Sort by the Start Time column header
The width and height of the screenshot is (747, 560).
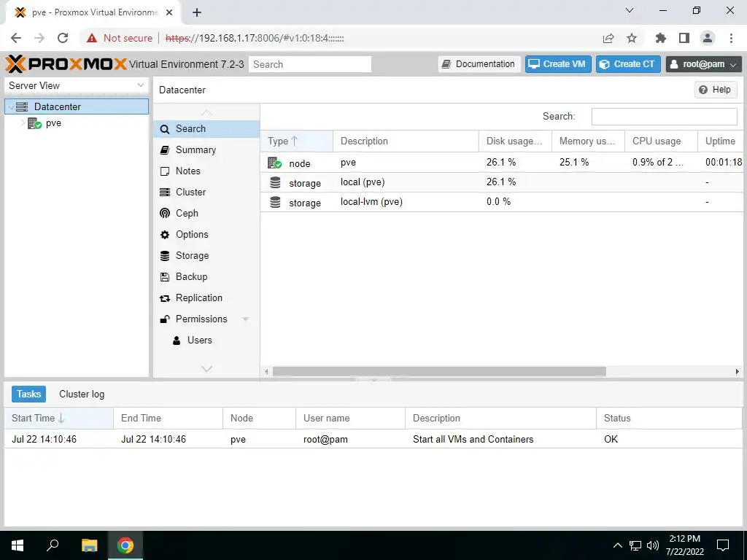[58, 418]
